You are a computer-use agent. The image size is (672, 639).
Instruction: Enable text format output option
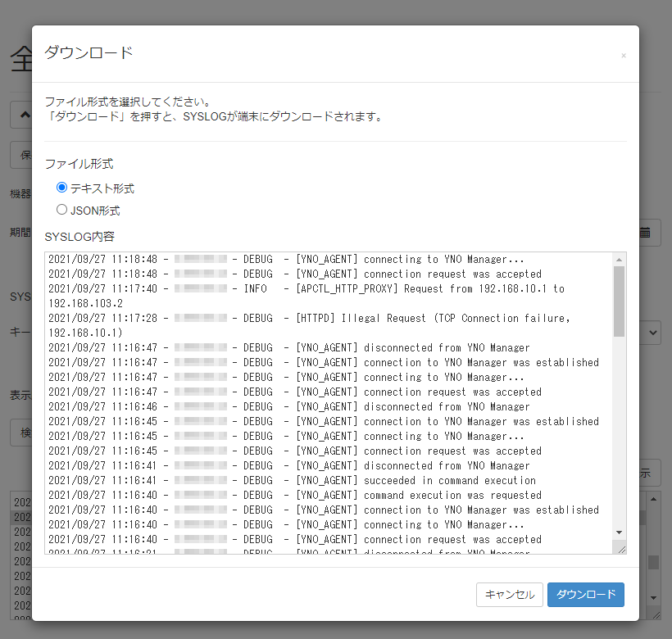(x=61, y=188)
